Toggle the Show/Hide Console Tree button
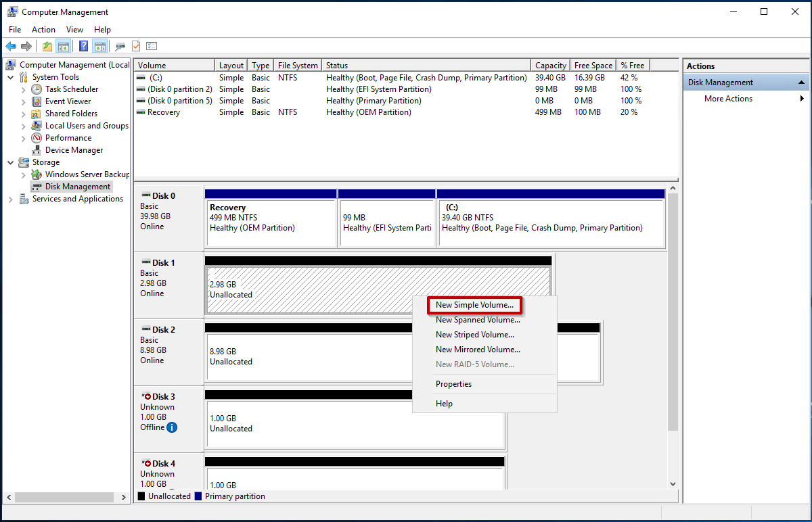The height and width of the screenshot is (522, 812). (x=62, y=46)
